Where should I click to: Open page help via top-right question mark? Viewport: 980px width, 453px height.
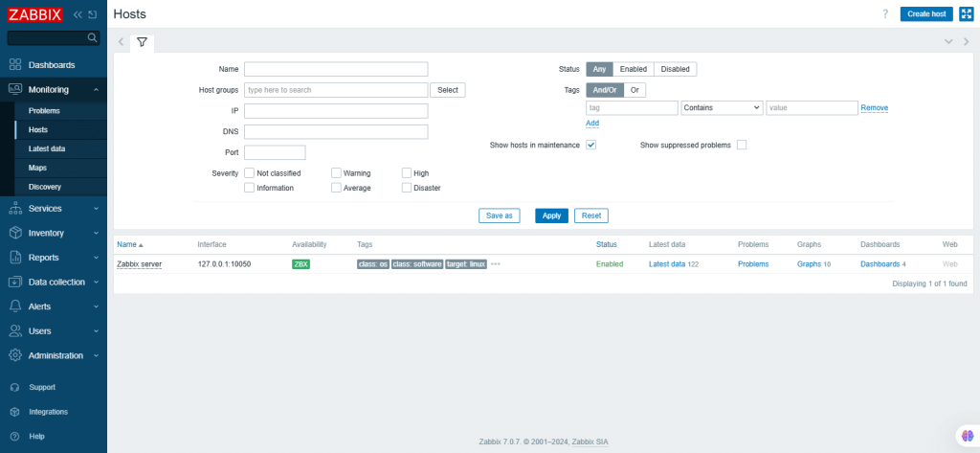(x=885, y=14)
